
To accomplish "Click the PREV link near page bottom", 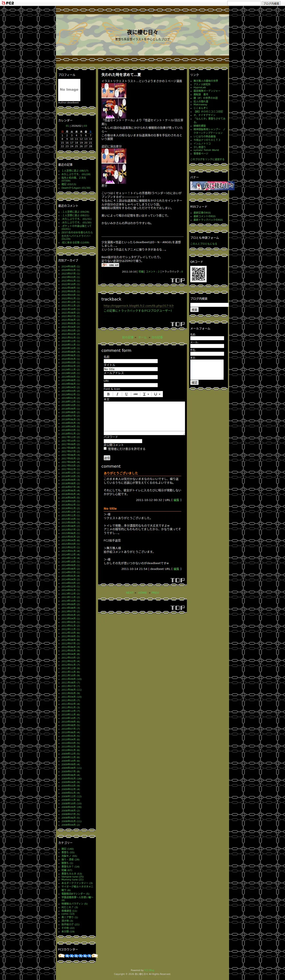I will (x=155, y=593).
